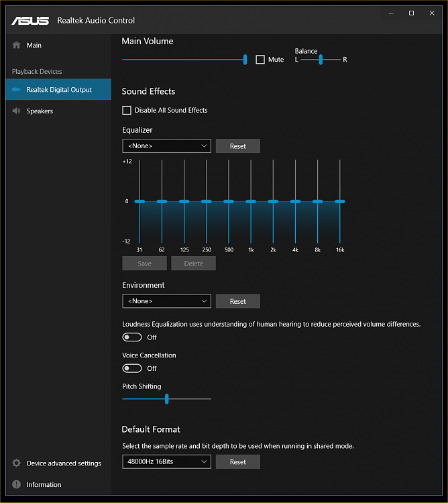This screenshot has width=448, height=503.
Task: Click the 16k equalizer band handle
Action: pos(340,201)
